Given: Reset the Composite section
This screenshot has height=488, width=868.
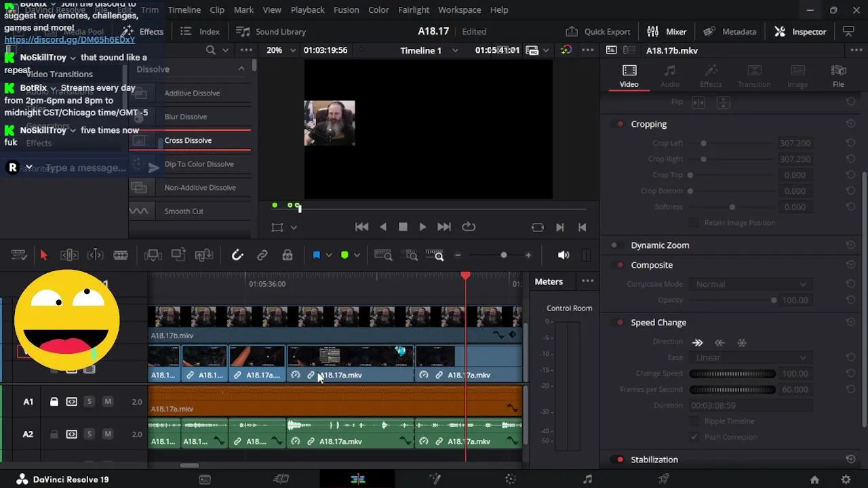Looking at the screenshot, I should [850, 265].
